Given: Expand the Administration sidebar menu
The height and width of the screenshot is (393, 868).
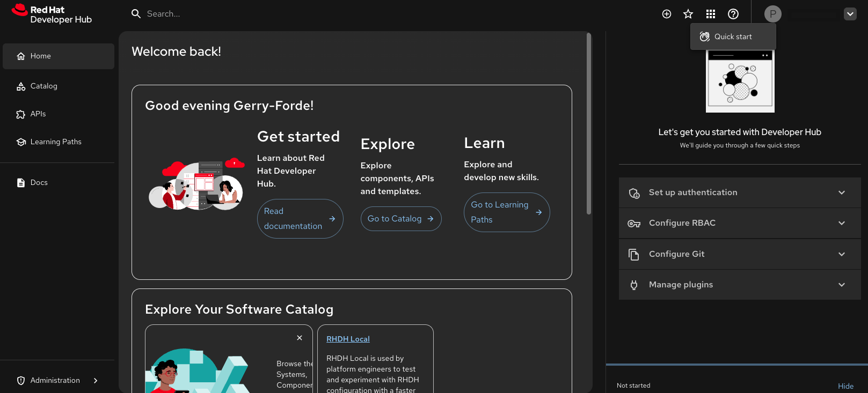Looking at the screenshot, I should pos(57,380).
